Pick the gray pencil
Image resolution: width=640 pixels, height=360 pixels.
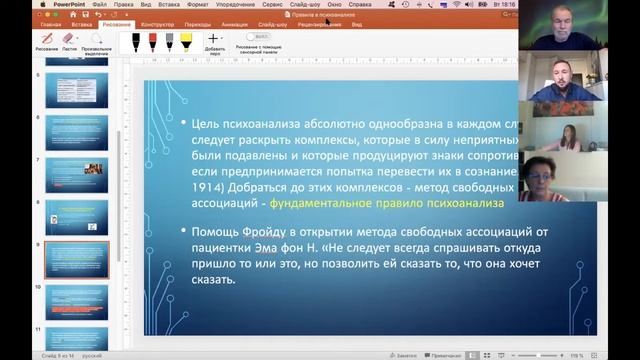[169, 42]
